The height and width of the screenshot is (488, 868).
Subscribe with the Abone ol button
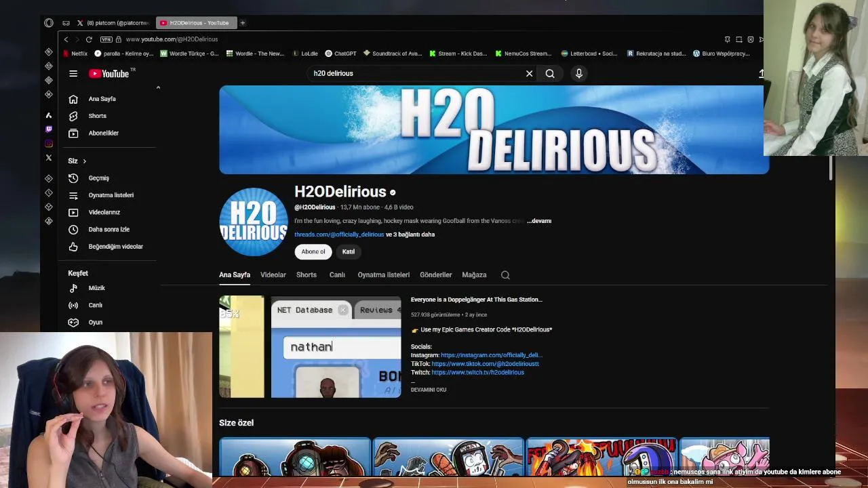[313, 251]
